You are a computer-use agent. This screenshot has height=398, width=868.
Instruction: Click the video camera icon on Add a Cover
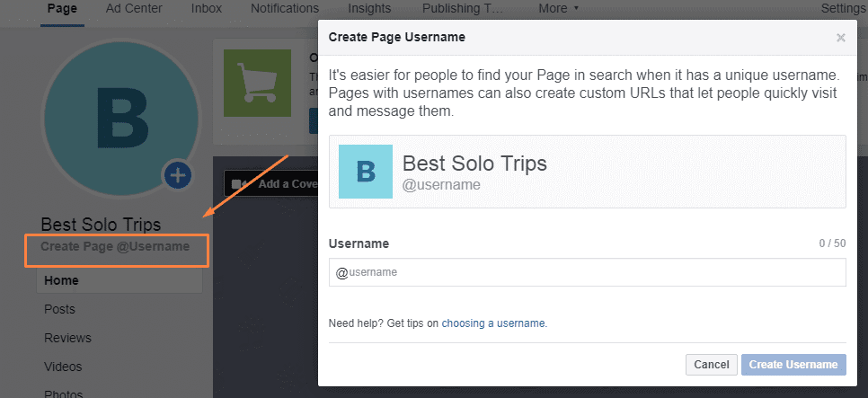tap(240, 184)
